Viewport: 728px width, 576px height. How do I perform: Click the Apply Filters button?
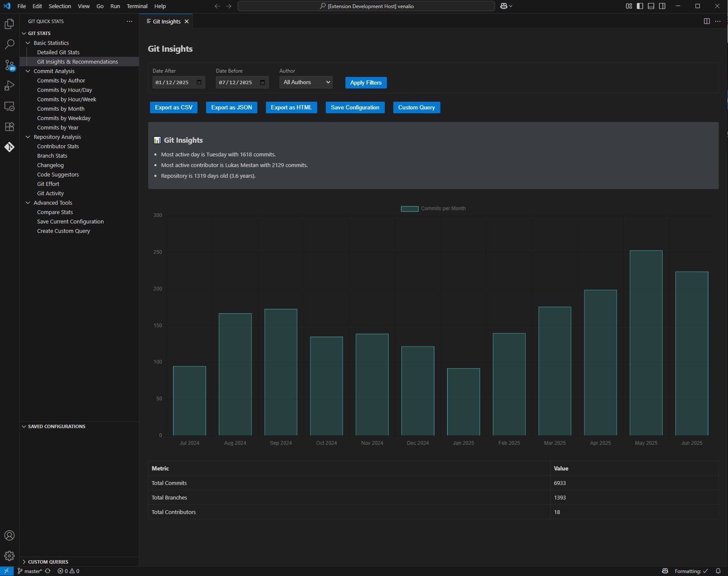[365, 82]
